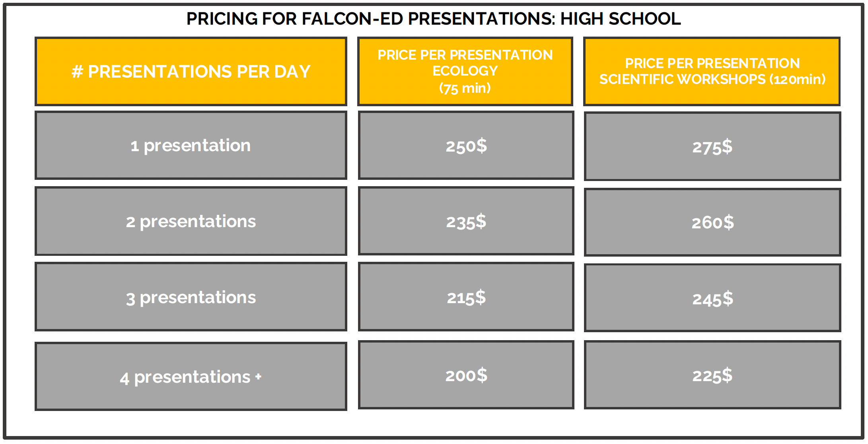This screenshot has height=444, width=868.
Task: Click the 250$ Ecology price cell
Action: (x=466, y=146)
